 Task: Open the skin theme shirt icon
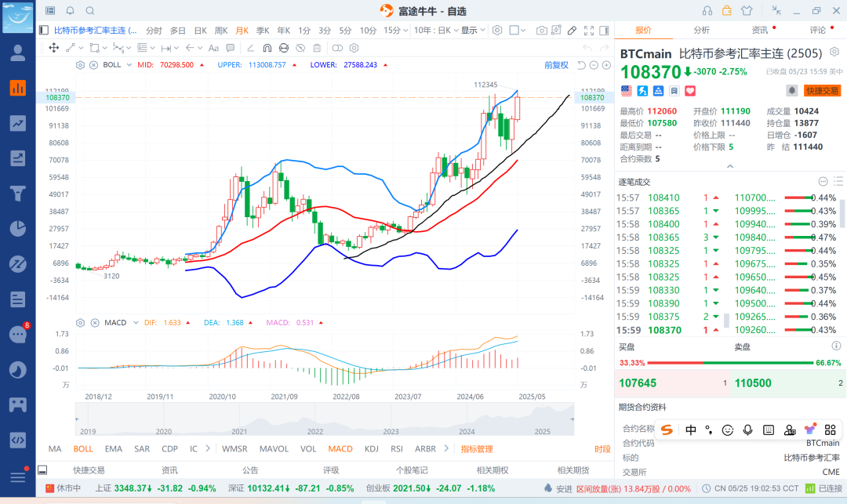point(746,11)
